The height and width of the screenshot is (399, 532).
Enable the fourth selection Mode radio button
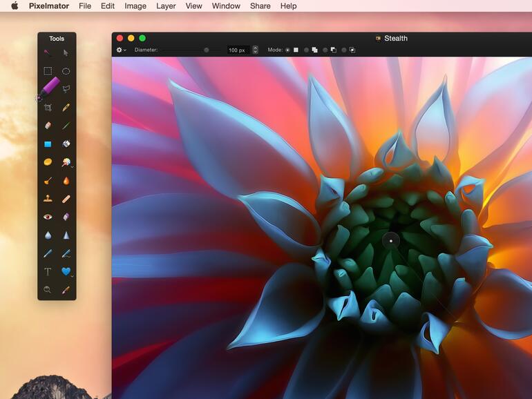343,50
